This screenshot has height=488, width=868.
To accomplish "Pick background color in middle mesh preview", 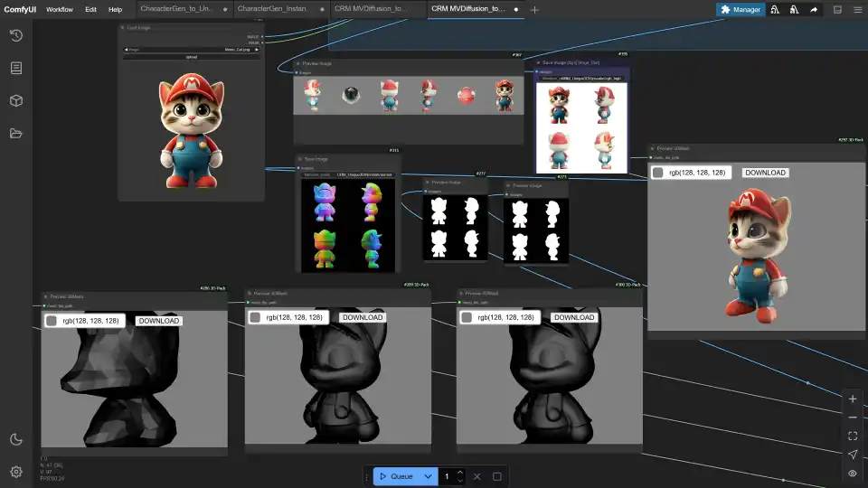I will pos(255,317).
